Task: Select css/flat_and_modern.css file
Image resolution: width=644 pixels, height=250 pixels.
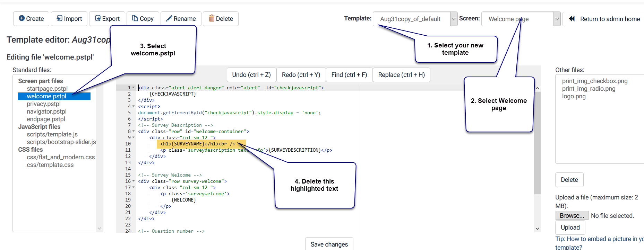Action: (x=61, y=157)
